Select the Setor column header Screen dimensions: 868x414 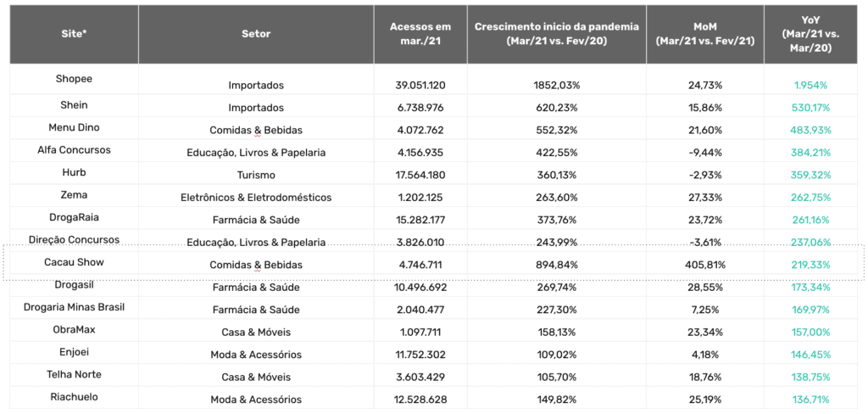[256, 34]
